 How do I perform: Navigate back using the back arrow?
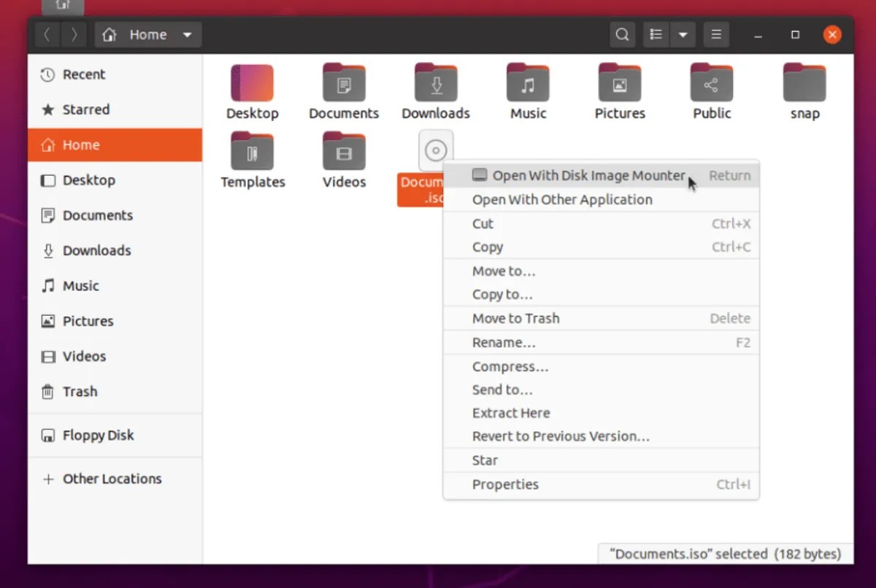pos(47,34)
